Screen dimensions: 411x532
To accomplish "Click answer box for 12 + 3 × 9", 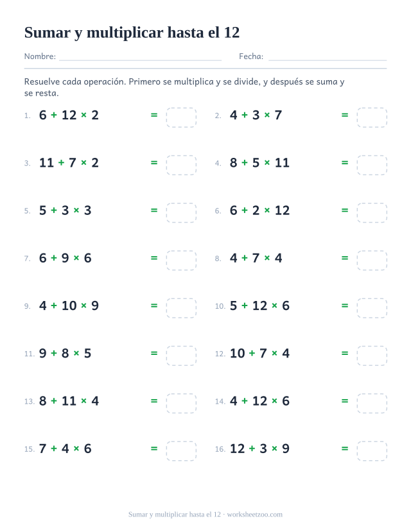I will [372, 451].
